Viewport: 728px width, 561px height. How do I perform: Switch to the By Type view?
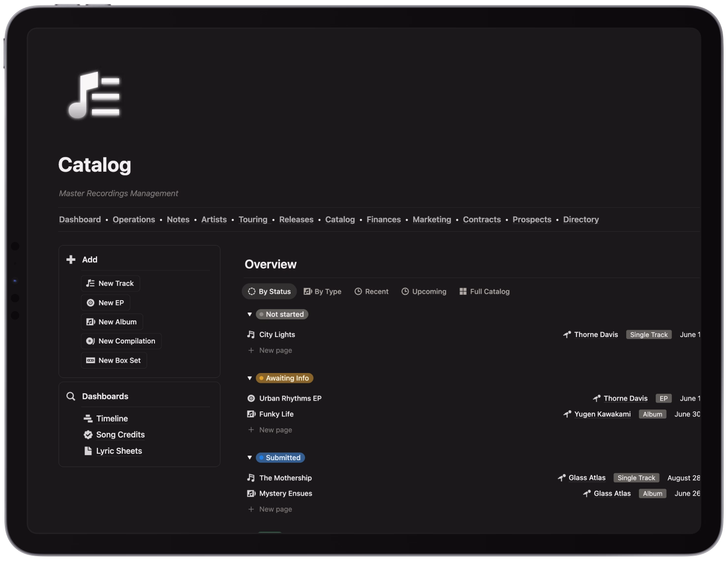point(323,291)
